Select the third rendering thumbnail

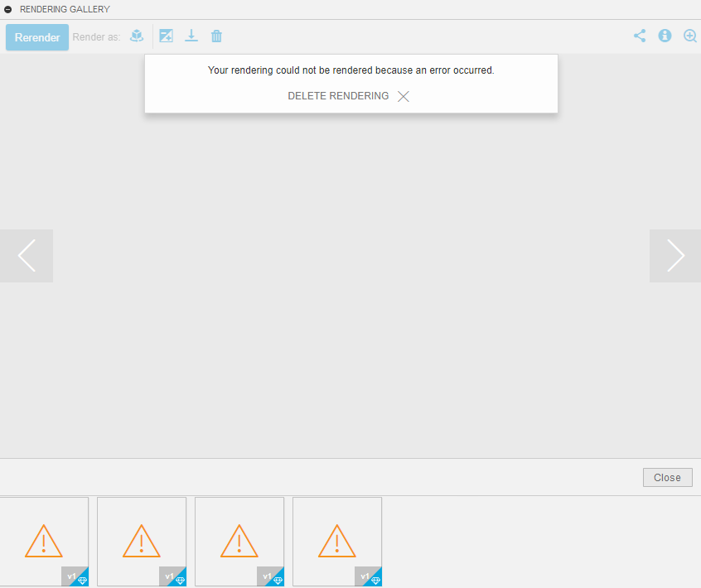coord(239,542)
